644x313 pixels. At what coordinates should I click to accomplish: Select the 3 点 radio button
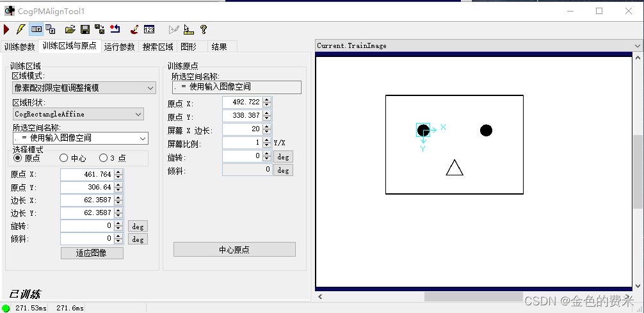[103, 157]
